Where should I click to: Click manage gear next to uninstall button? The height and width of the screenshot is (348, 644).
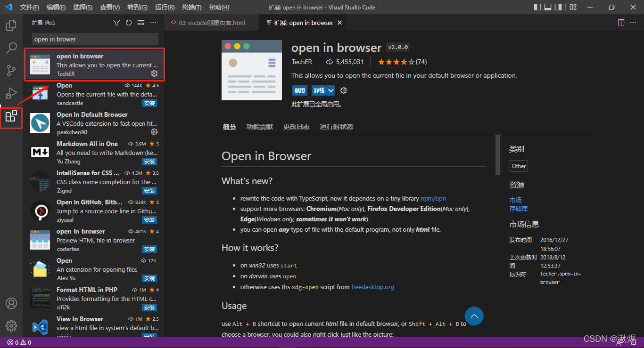[344, 90]
